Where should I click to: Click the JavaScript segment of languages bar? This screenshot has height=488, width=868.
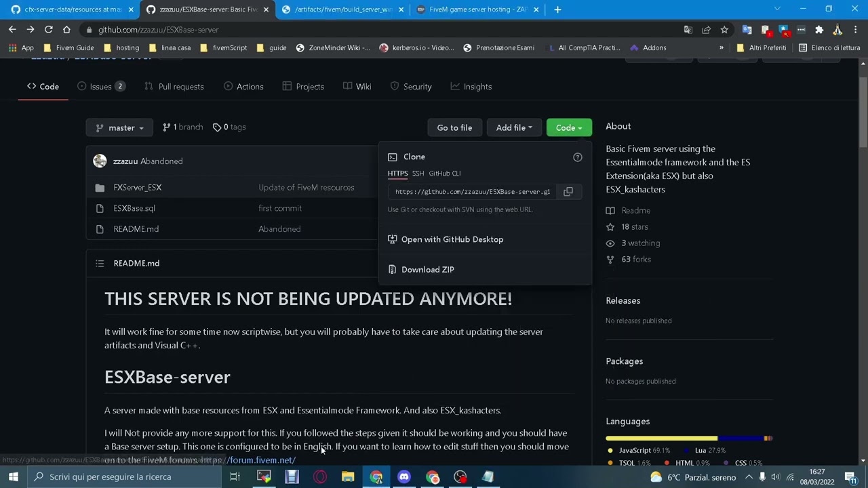pyautogui.click(x=662, y=439)
